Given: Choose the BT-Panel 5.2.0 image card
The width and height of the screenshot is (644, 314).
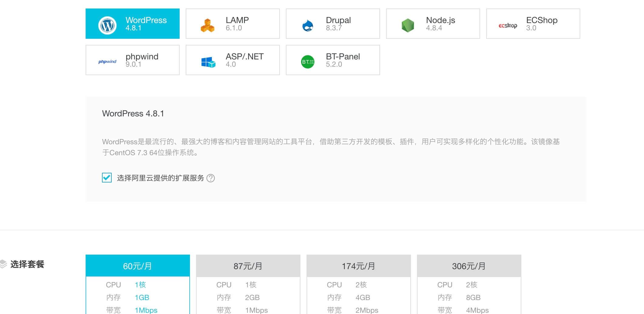Looking at the screenshot, I should pyautogui.click(x=333, y=60).
